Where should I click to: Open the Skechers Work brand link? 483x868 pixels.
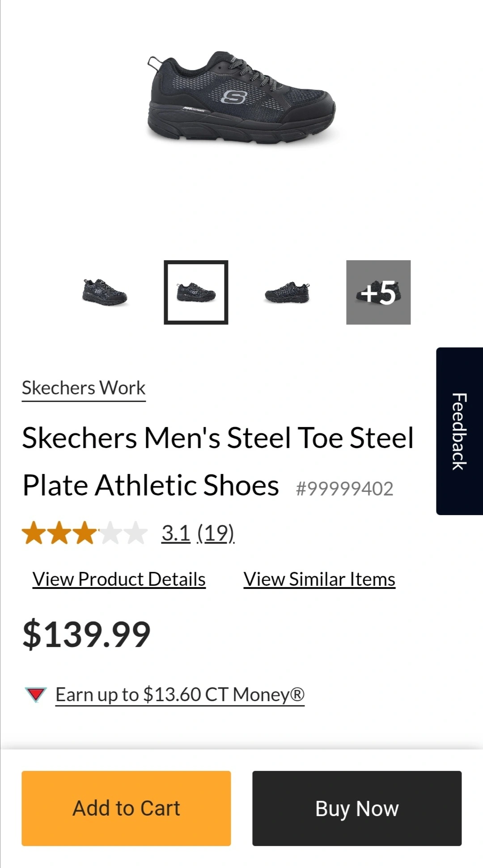coord(84,388)
